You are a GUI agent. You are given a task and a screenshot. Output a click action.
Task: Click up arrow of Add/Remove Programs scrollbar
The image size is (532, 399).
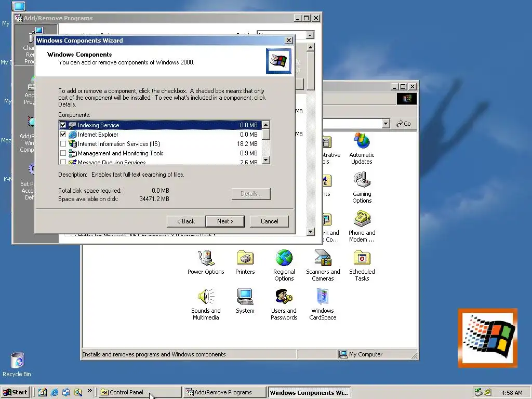tap(311, 47)
